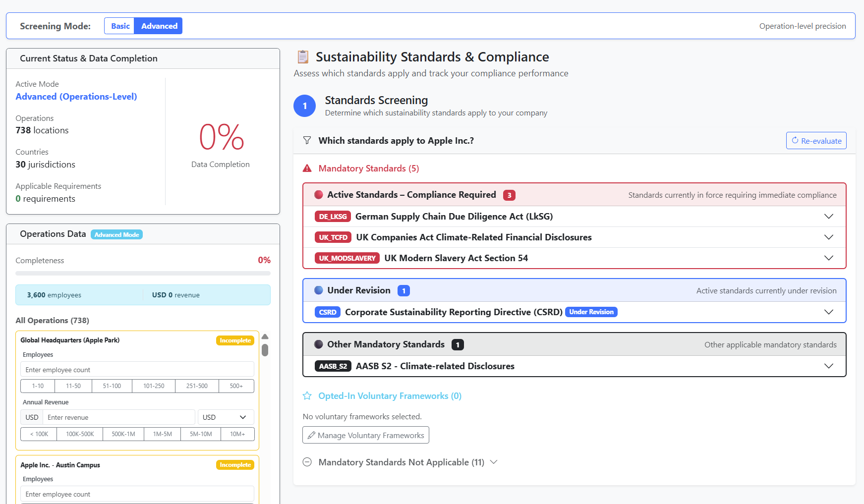Switch screening mode to Basic
The width and height of the screenshot is (864, 504).
pyautogui.click(x=119, y=26)
